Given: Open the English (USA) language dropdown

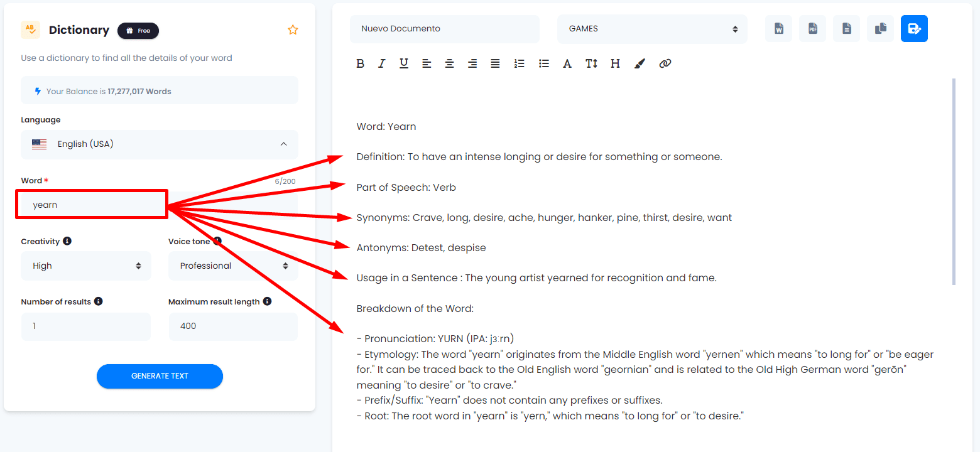Looking at the screenshot, I should coord(160,144).
